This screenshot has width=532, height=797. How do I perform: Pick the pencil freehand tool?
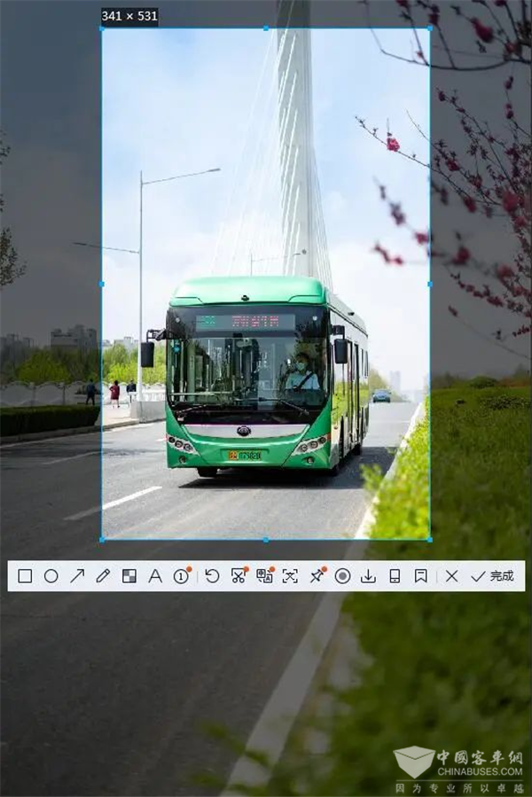tap(103, 576)
